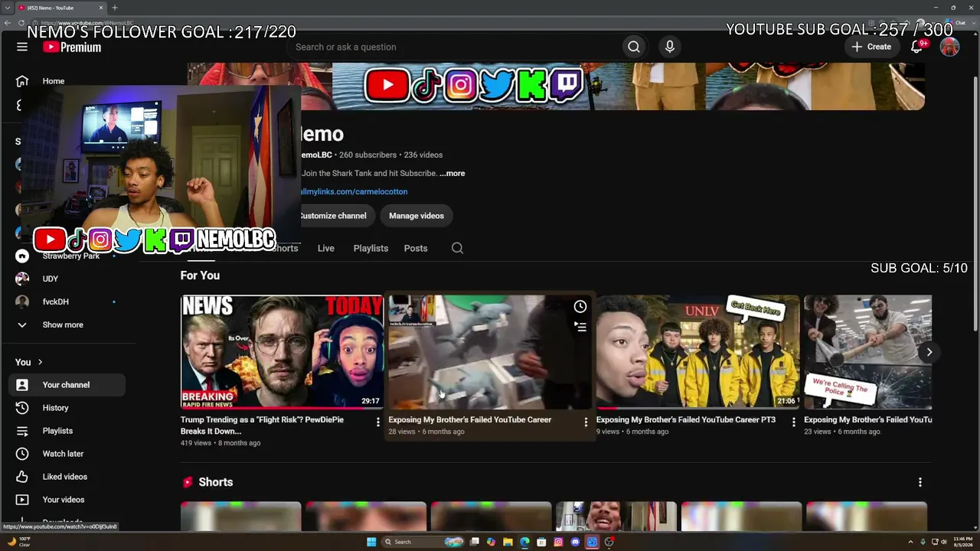980x551 pixels.
Task: Open Your channel in sidebar
Action: point(67,385)
